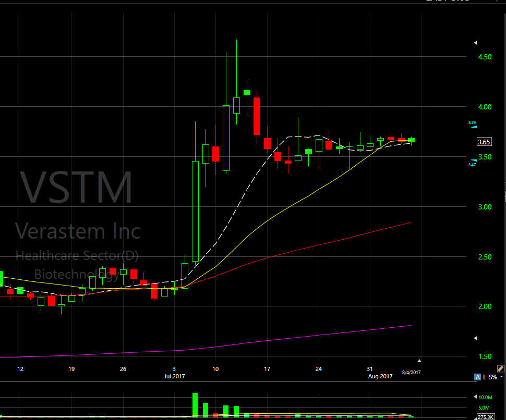Image resolution: width=506 pixels, height=420 pixels.
Task: Click the 1.50 price axis label
Action: point(485,356)
